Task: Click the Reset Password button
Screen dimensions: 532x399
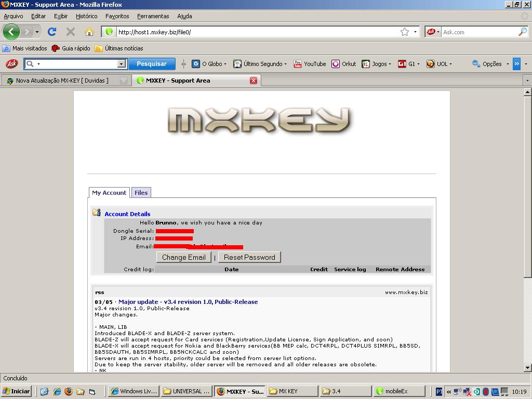Action: [x=249, y=257]
